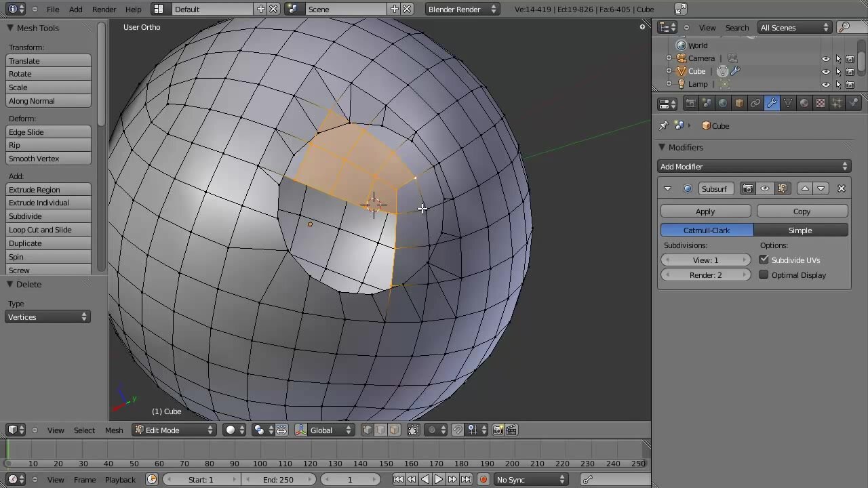Click the Copy modifier button

[x=802, y=211]
